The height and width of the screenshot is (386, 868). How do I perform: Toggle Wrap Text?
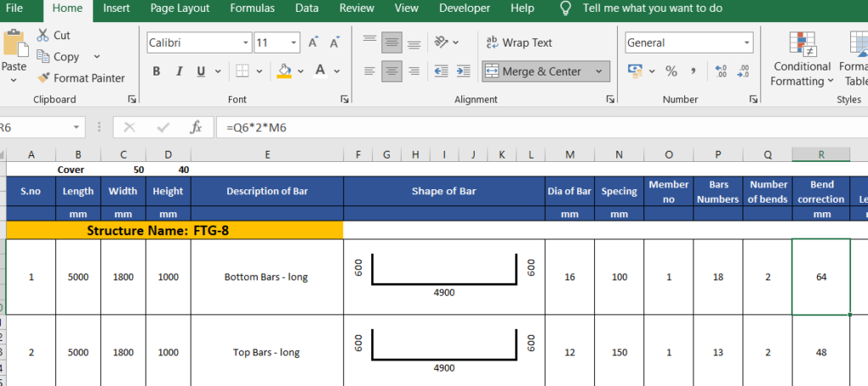(x=519, y=42)
